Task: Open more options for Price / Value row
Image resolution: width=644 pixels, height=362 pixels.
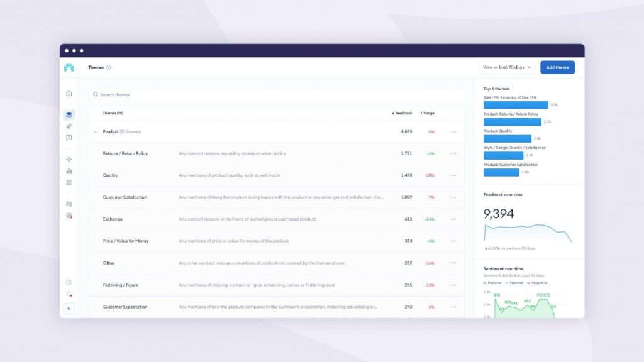Action: pos(453,241)
